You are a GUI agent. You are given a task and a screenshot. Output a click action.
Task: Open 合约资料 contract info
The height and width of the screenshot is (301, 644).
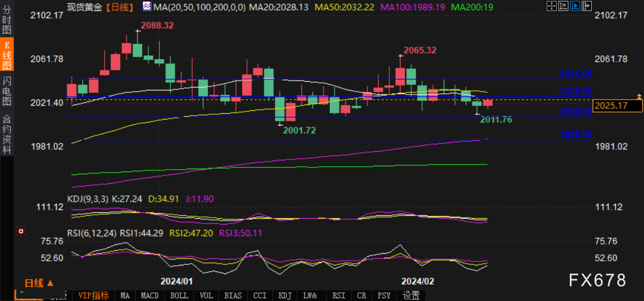(7, 134)
